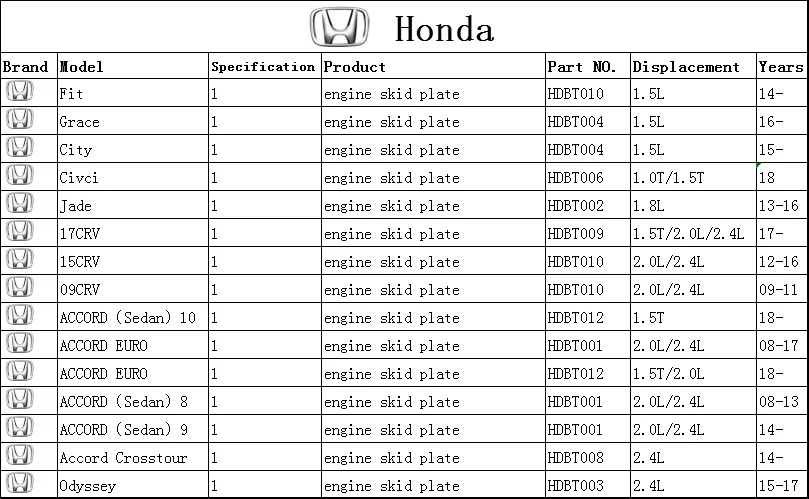
Task: Click the Honda brand icon beside Jade
Action: click(19, 204)
